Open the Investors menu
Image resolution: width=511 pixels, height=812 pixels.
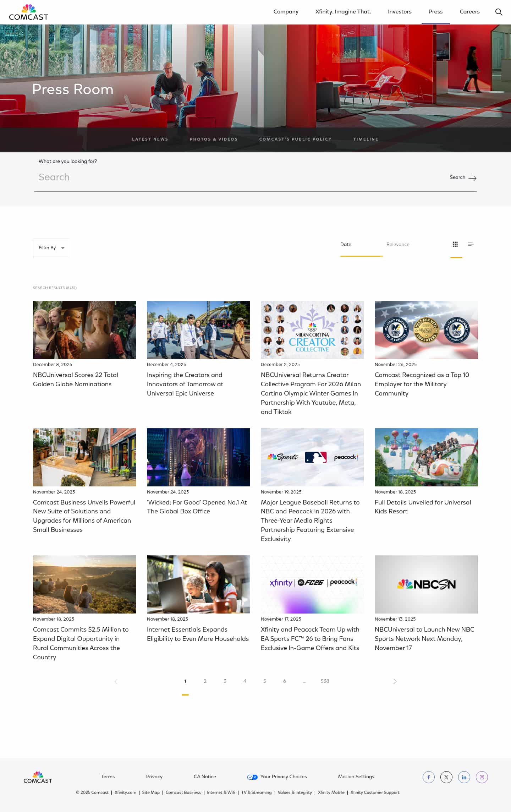pos(400,12)
